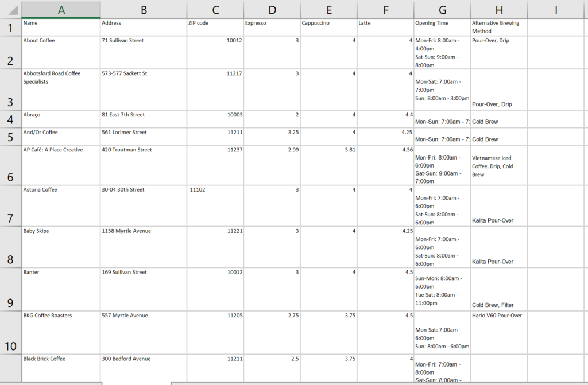Viewport: 588px width, 385px height.
Task: Select column A header
Action: pyautogui.click(x=61, y=9)
